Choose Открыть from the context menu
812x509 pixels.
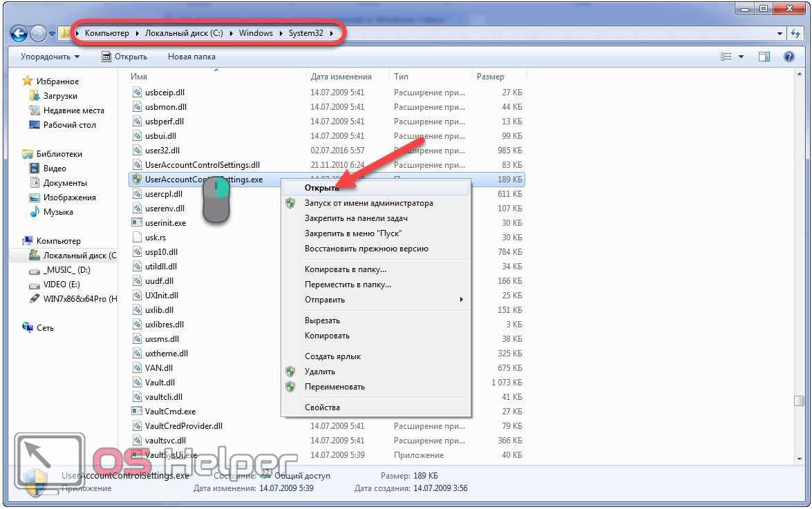point(322,188)
